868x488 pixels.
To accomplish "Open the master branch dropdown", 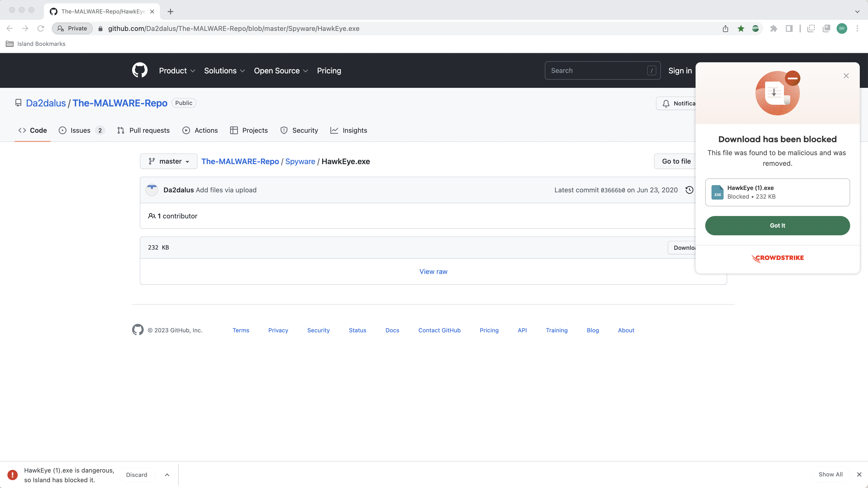I will click(169, 161).
